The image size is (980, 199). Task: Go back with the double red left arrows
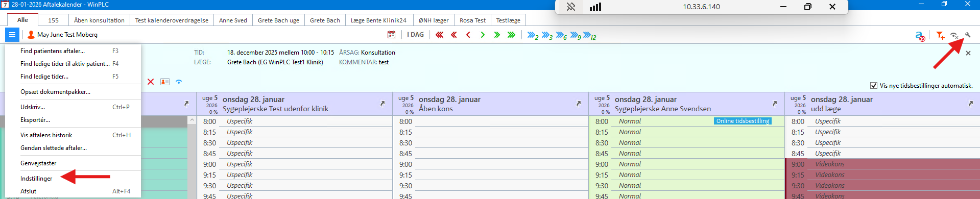coord(453,35)
